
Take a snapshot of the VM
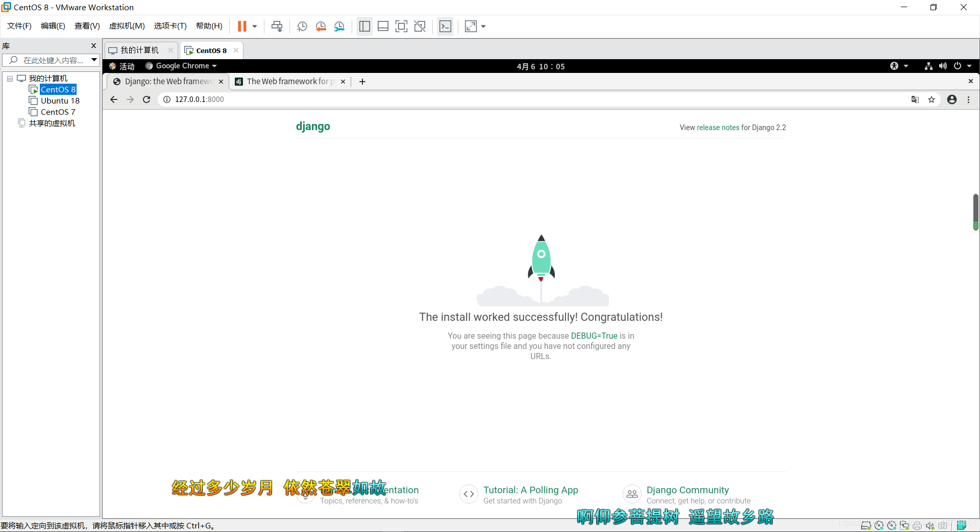302,26
